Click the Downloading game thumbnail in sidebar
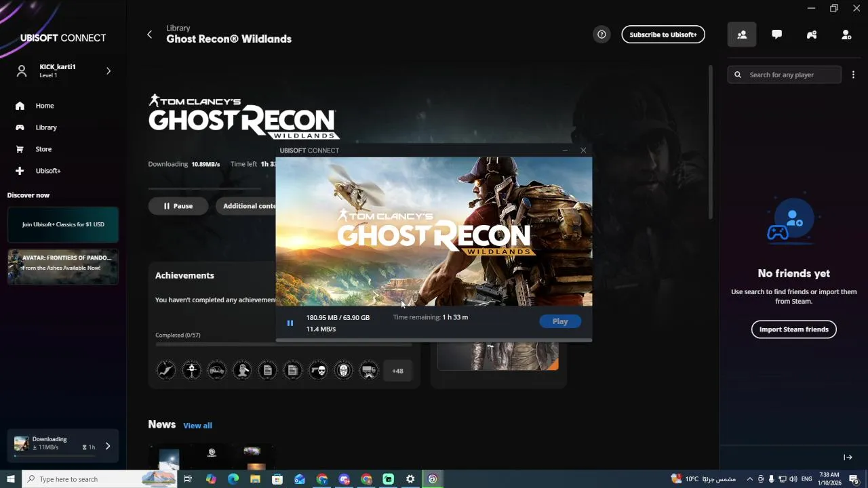Image resolution: width=868 pixels, height=488 pixels. click(x=22, y=443)
